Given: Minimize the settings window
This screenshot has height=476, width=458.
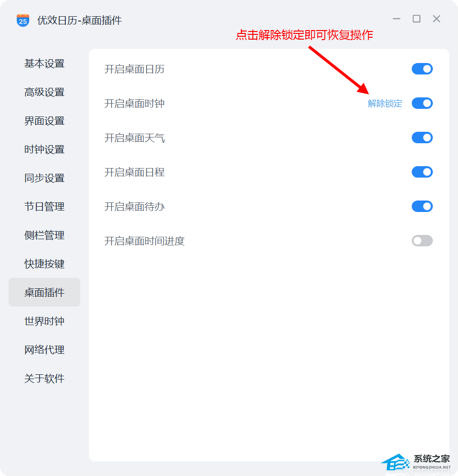Looking at the screenshot, I should (x=396, y=19).
